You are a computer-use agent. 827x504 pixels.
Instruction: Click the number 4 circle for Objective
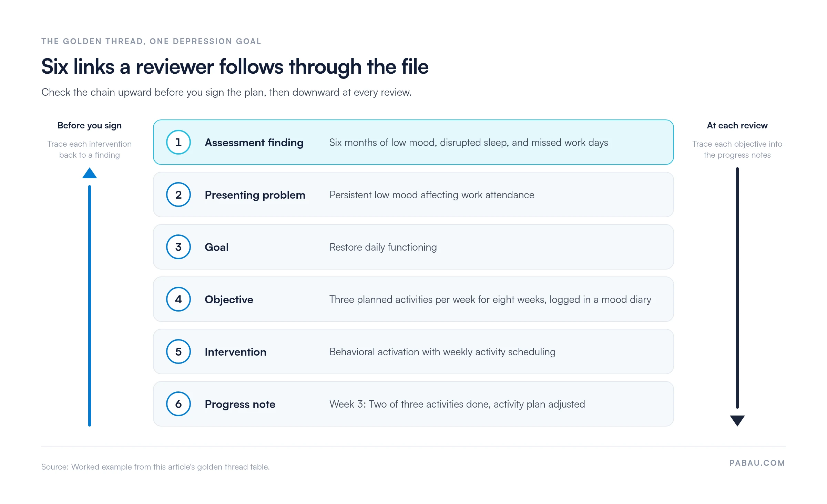tap(178, 299)
